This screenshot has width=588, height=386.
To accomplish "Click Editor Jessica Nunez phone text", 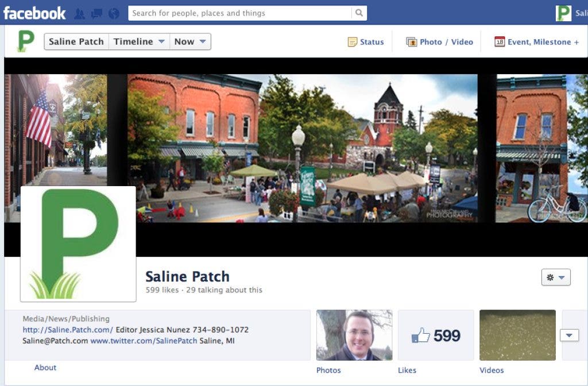I will (182, 330).
